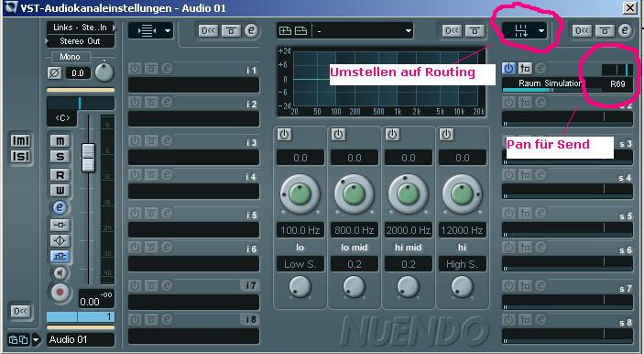Toggle send 1 pre-fader button
Viewport: 644px width, 354px height.
click(525, 68)
